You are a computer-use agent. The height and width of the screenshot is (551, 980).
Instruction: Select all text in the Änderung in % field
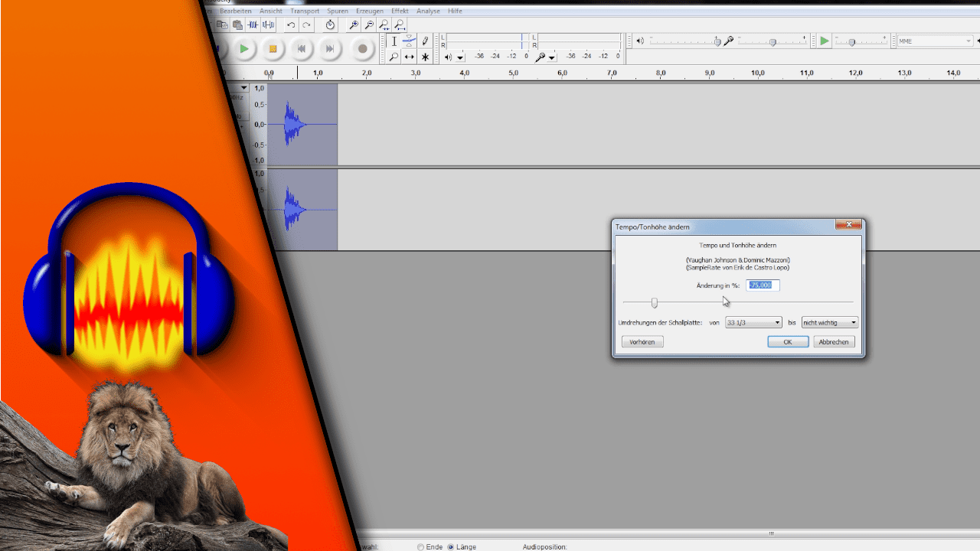(762, 285)
